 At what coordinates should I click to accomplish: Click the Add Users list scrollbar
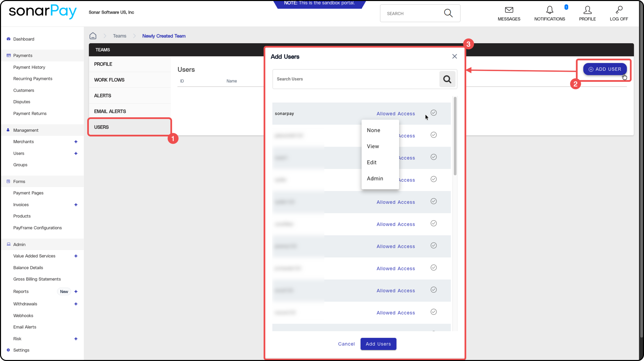(455, 136)
